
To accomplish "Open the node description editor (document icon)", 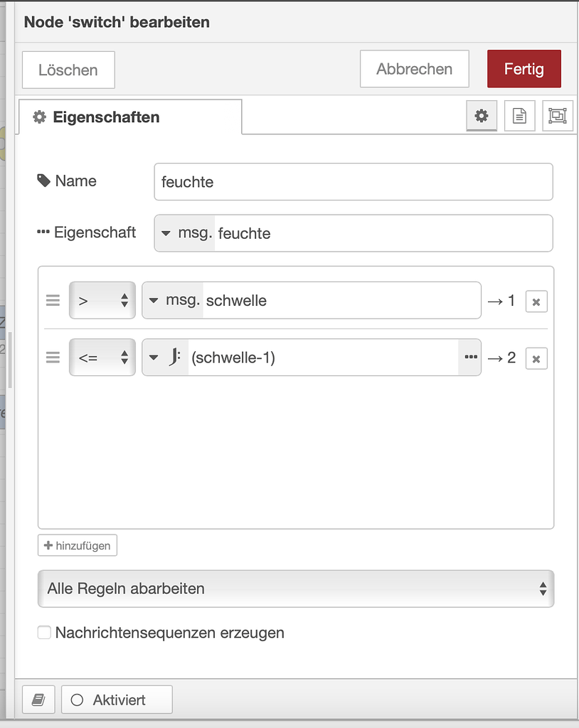I will (519, 115).
